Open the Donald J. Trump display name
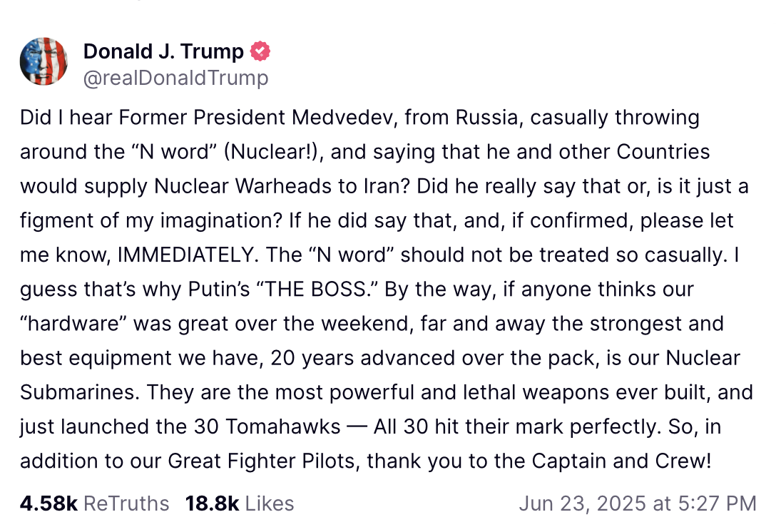Screen dimensions: 776x532 click(x=163, y=51)
